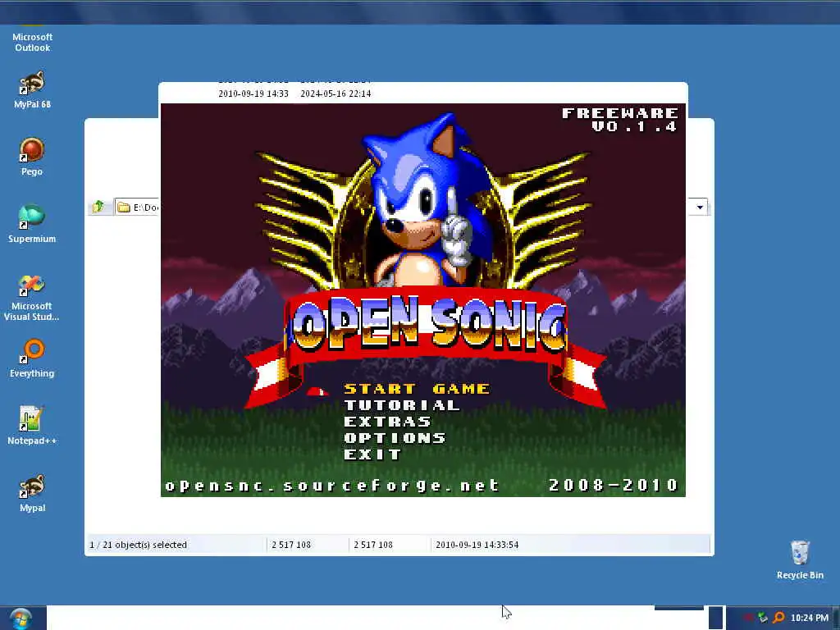Click the opensnc.sourceforge.net text
Viewport: 840px width, 630px height.
click(x=332, y=486)
